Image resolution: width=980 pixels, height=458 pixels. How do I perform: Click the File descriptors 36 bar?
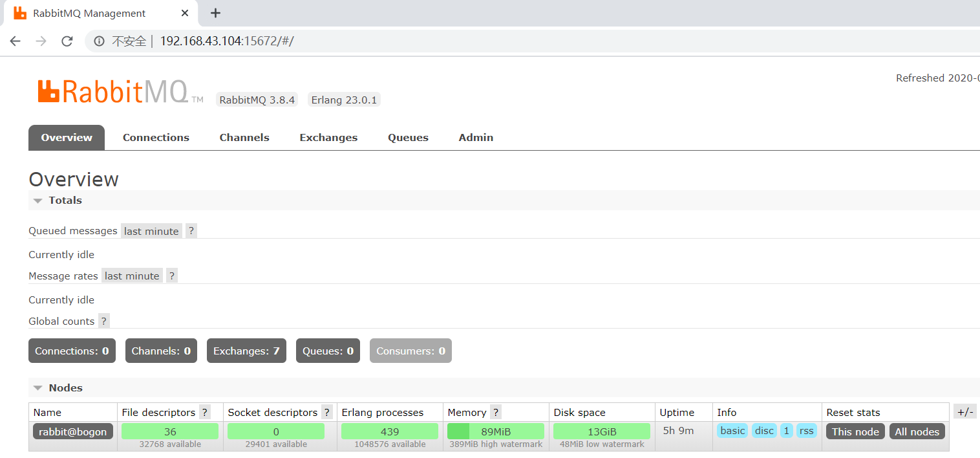point(170,431)
